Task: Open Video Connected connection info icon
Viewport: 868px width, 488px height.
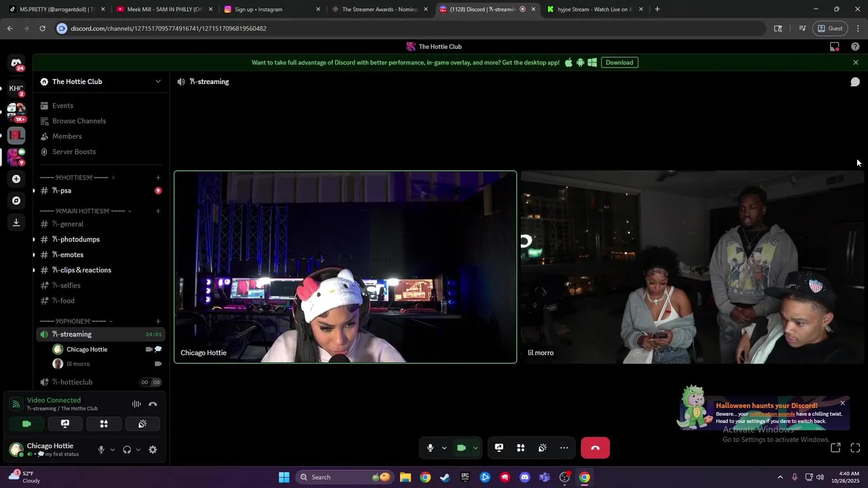Action: (16, 404)
